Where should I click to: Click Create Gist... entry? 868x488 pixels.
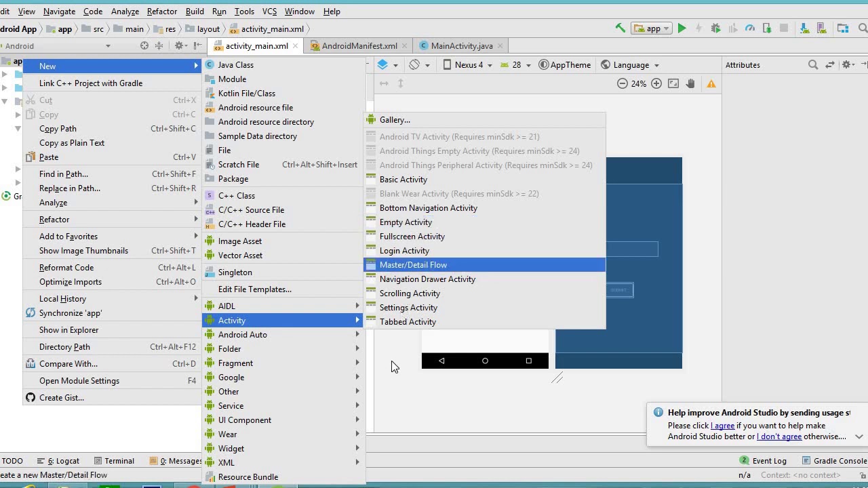tap(113, 398)
